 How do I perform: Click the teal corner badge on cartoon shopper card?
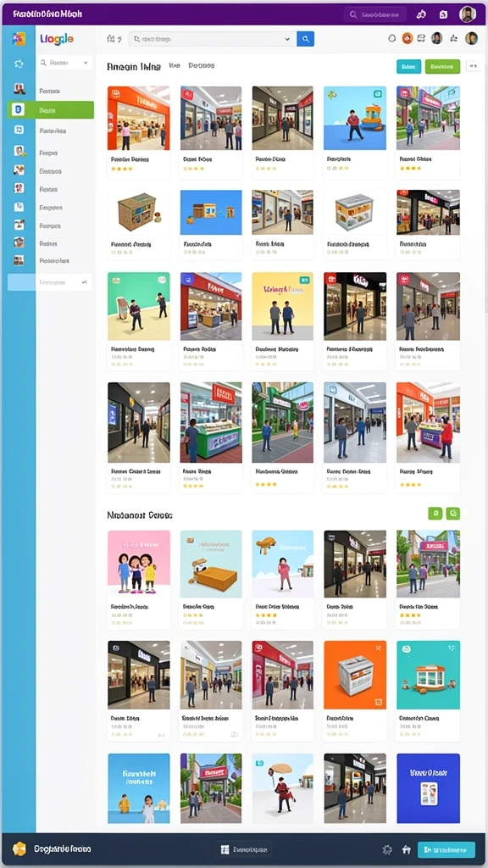tap(378, 94)
